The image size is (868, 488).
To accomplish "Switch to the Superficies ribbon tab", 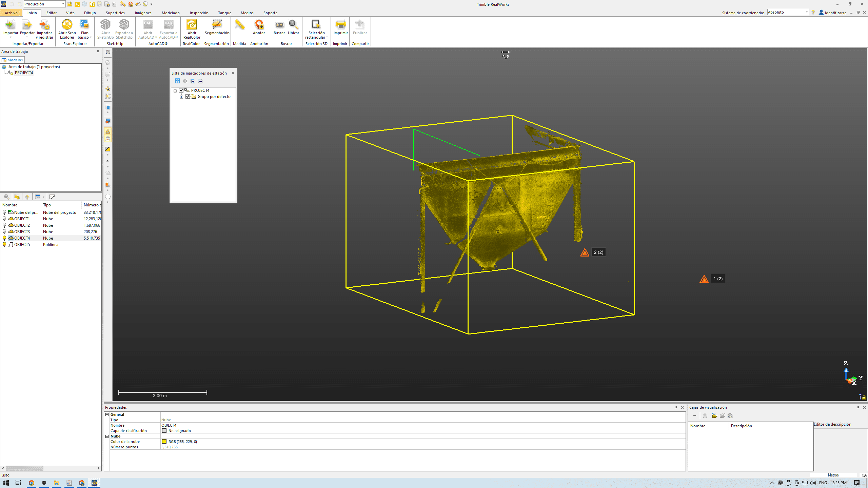I will [x=115, y=13].
